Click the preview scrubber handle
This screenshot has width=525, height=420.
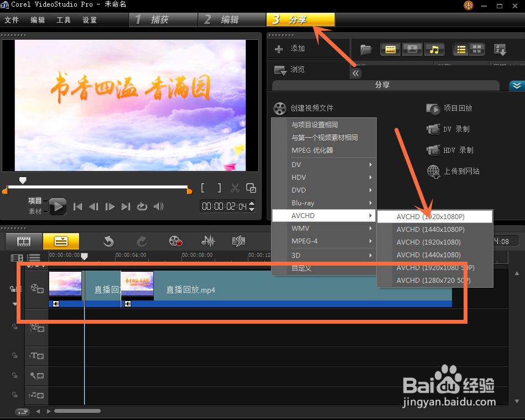tap(23, 180)
